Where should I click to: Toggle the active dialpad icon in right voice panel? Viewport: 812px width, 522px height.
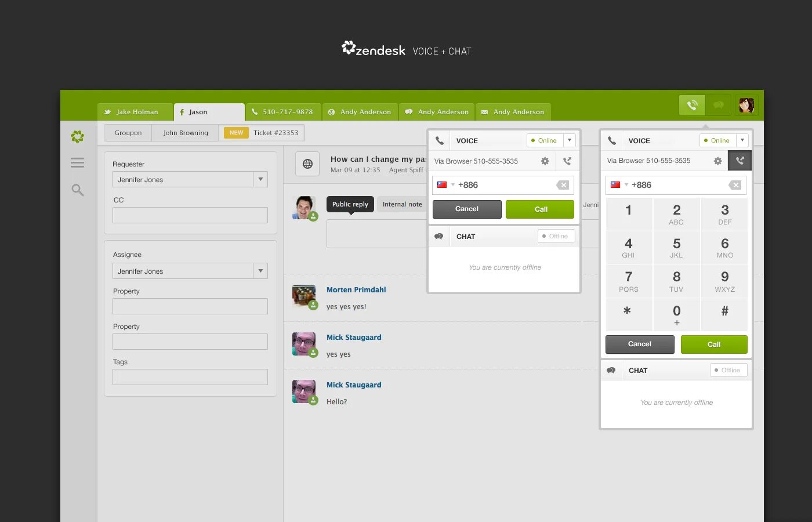tap(739, 161)
